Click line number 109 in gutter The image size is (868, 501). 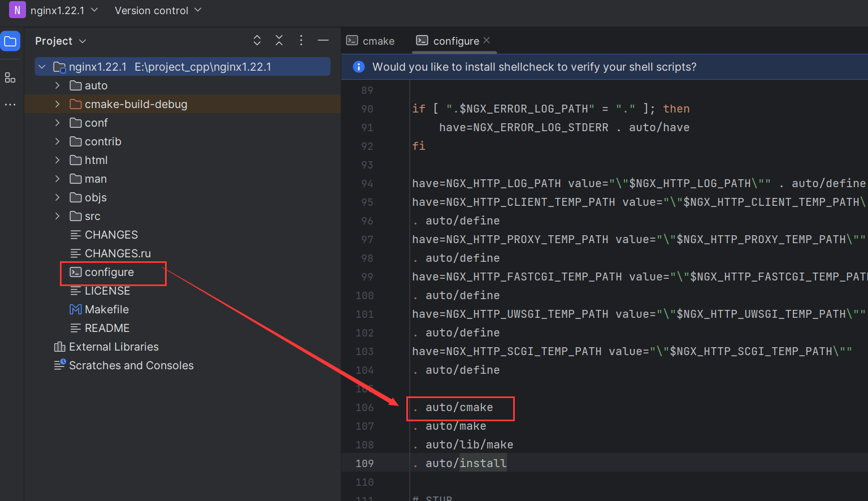coord(364,463)
